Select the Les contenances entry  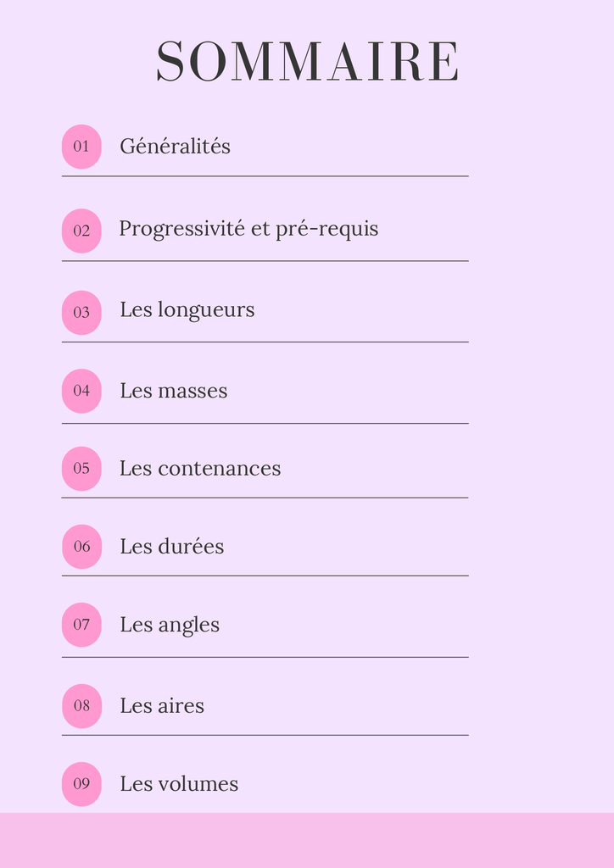pos(199,469)
